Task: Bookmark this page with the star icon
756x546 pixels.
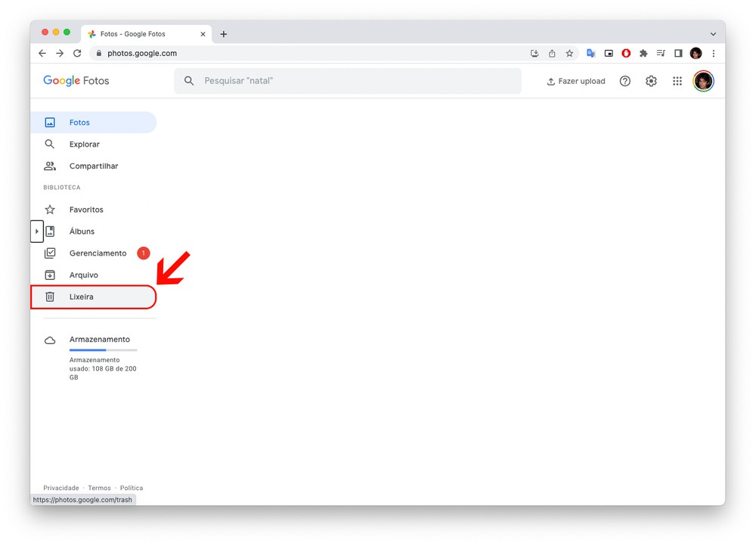Action: [569, 53]
